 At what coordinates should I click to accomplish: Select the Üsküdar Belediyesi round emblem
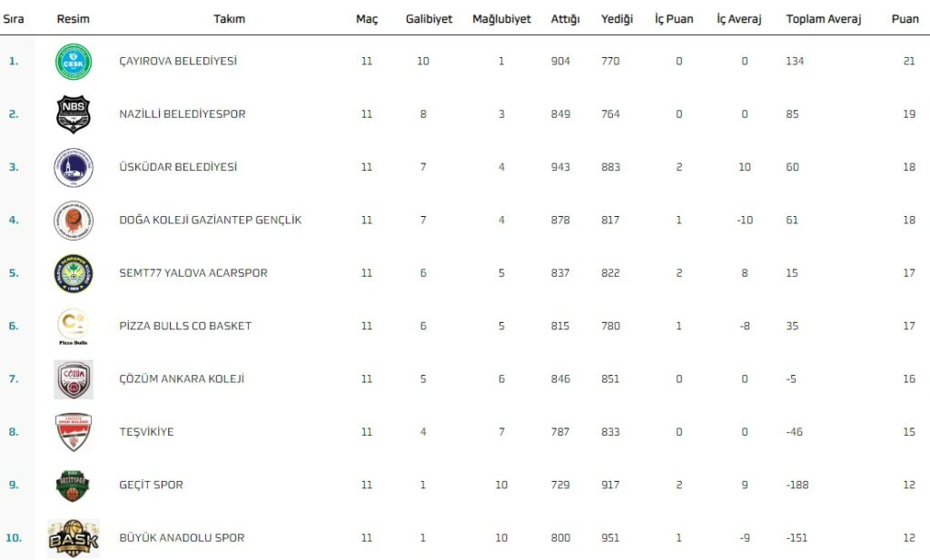click(74, 167)
